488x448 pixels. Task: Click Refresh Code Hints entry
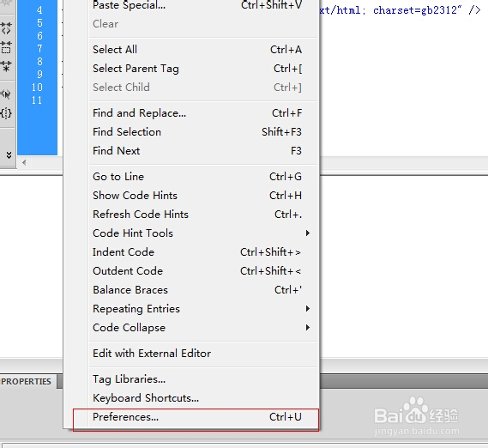pos(196,215)
